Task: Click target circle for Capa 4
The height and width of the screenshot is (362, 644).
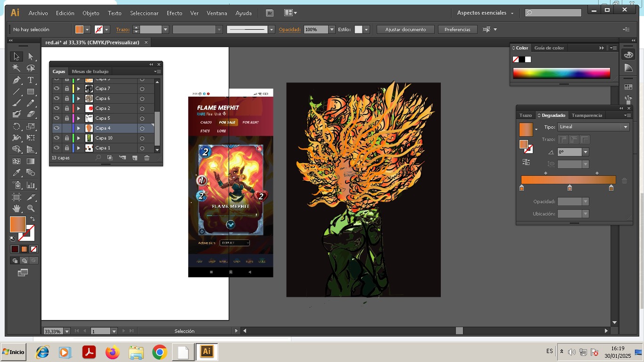Action: tap(142, 128)
